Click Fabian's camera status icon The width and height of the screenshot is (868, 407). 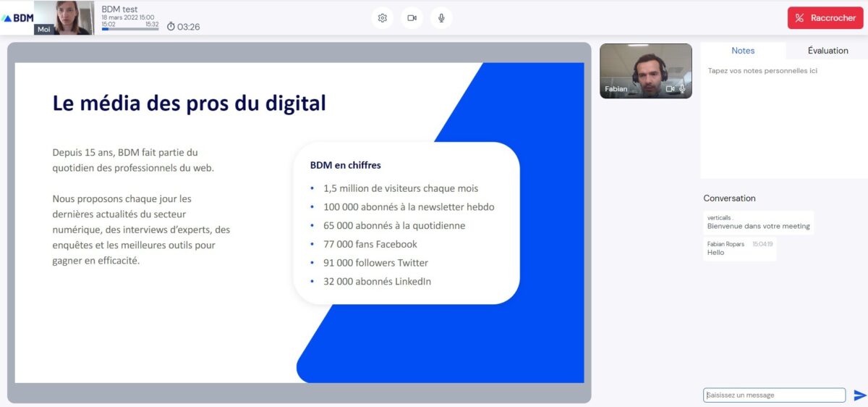[670, 89]
